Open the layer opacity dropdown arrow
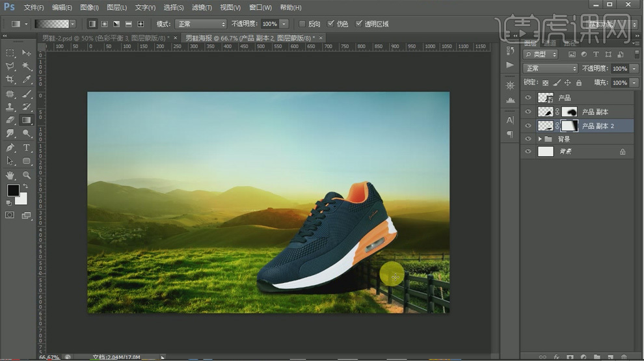This screenshot has height=361, width=644. (x=634, y=68)
